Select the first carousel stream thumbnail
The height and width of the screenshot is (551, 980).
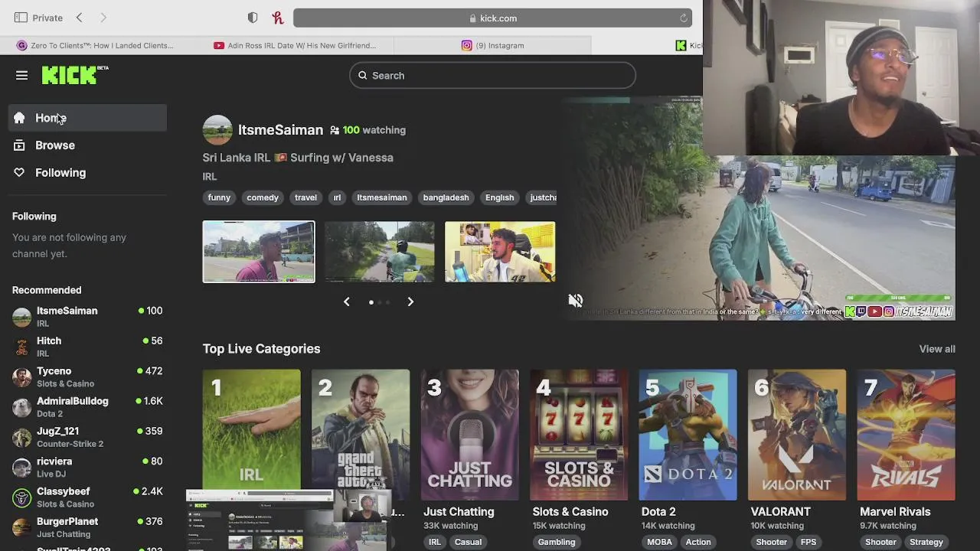(x=259, y=252)
